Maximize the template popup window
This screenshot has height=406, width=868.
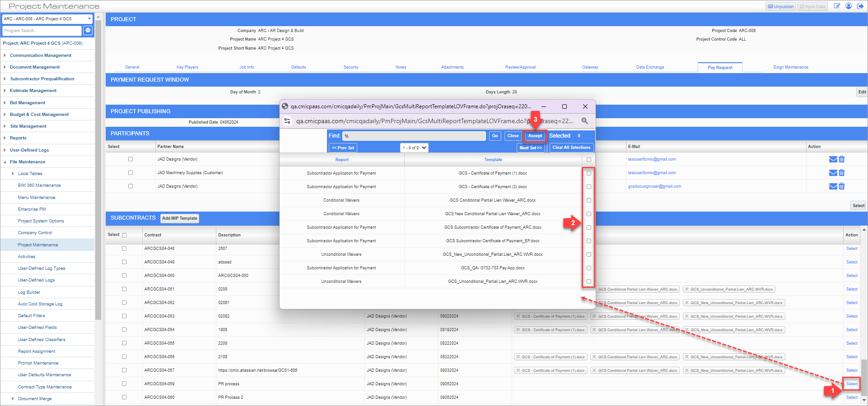(x=564, y=106)
